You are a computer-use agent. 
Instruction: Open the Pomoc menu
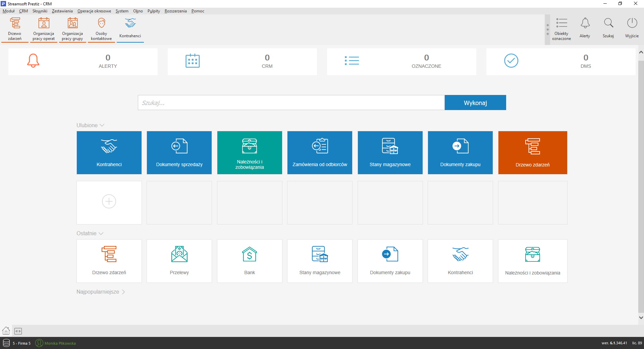tap(198, 11)
